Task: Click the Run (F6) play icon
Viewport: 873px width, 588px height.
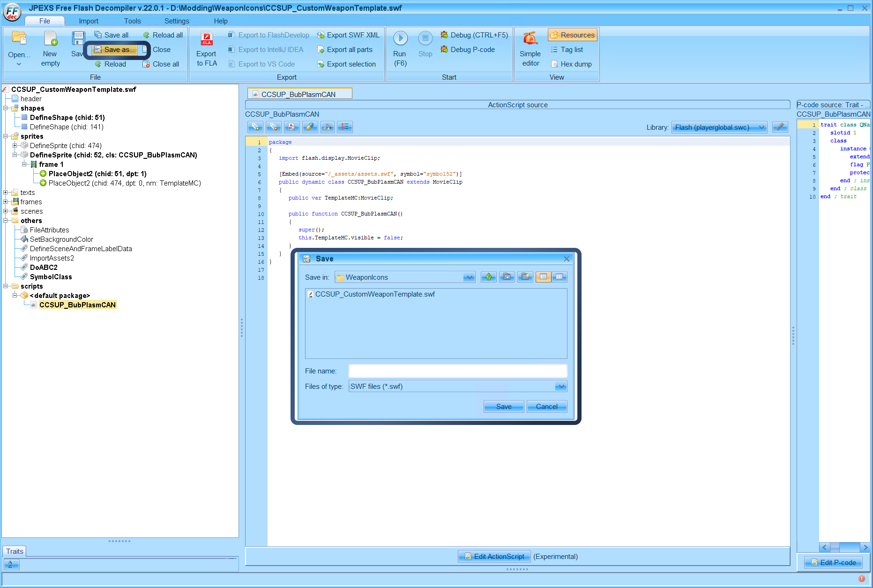Action: (400, 38)
